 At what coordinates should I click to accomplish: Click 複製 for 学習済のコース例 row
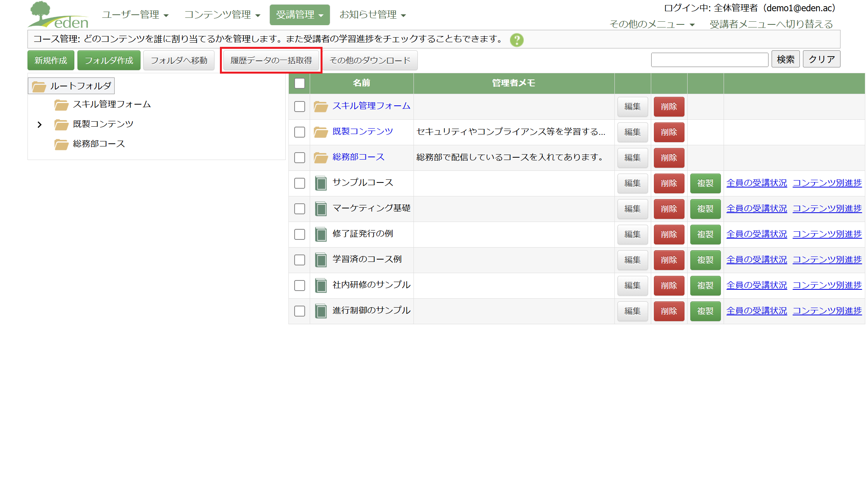[705, 260]
